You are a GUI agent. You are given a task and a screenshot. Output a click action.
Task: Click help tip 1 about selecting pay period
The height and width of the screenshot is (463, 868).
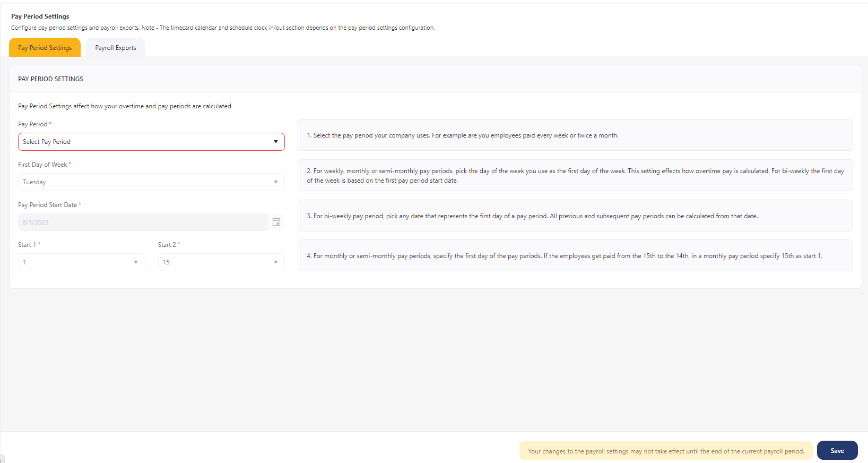pyautogui.click(x=575, y=135)
